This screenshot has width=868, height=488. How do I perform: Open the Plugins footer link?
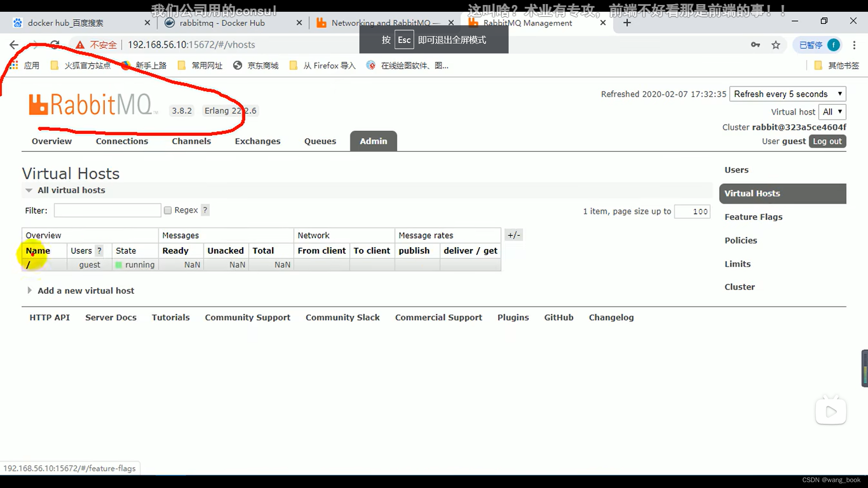(513, 317)
